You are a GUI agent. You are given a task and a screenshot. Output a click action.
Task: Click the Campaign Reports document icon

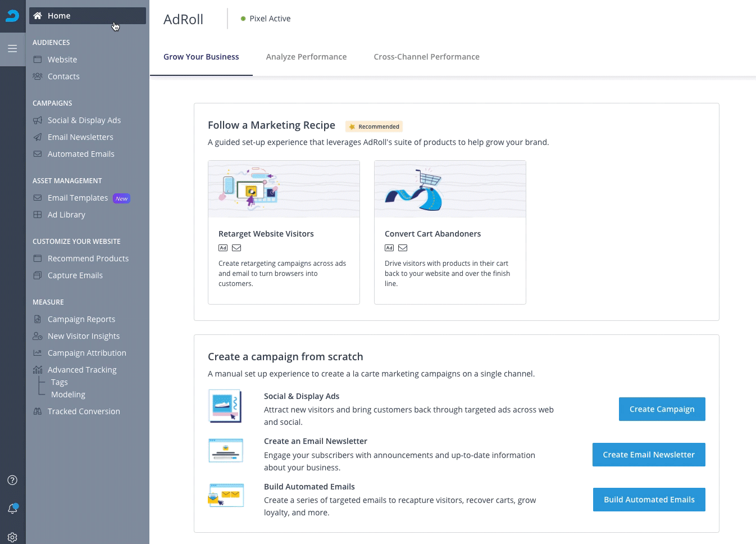click(38, 319)
